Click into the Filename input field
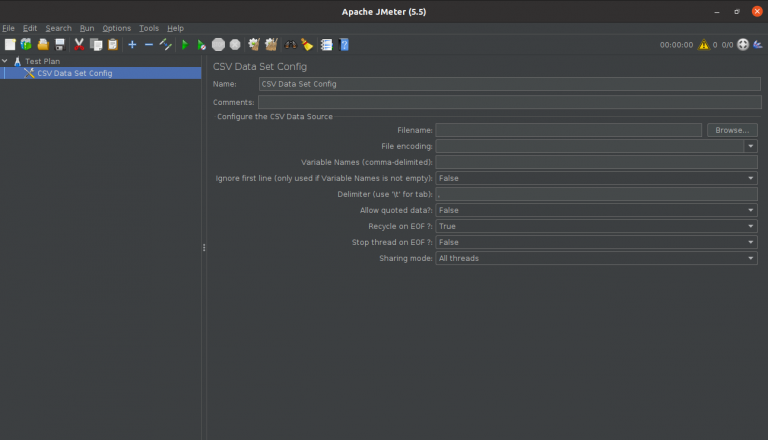The width and height of the screenshot is (768, 440). (568, 130)
